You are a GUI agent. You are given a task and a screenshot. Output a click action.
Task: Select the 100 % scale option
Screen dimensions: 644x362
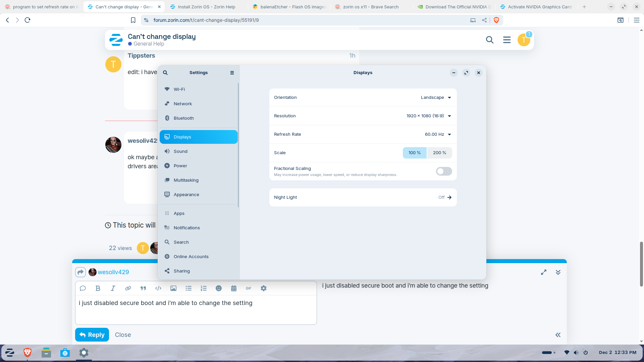tap(415, 153)
